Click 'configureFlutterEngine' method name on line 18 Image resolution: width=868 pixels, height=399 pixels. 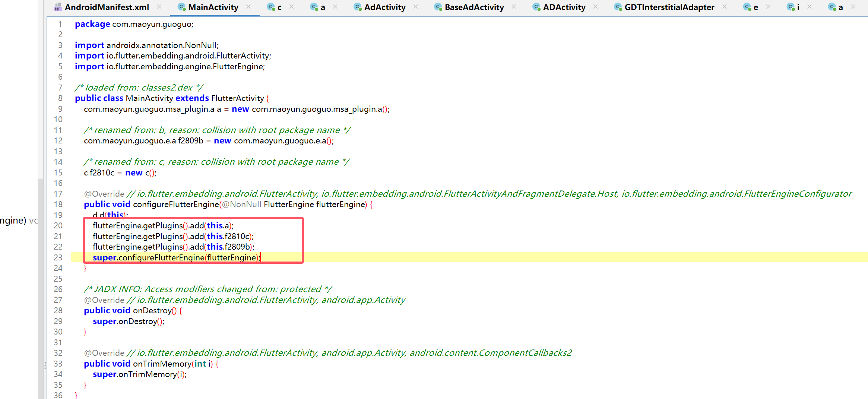pos(176,205)
